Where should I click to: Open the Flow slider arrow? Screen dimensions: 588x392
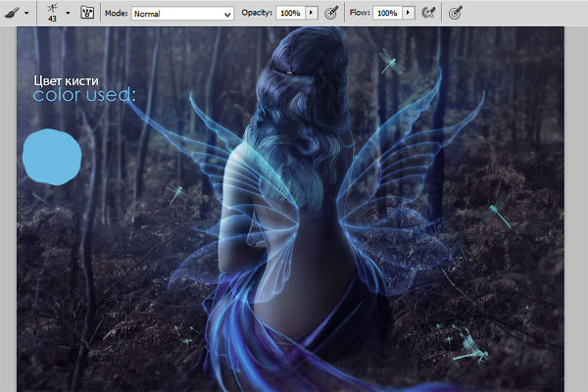(409, 13)
